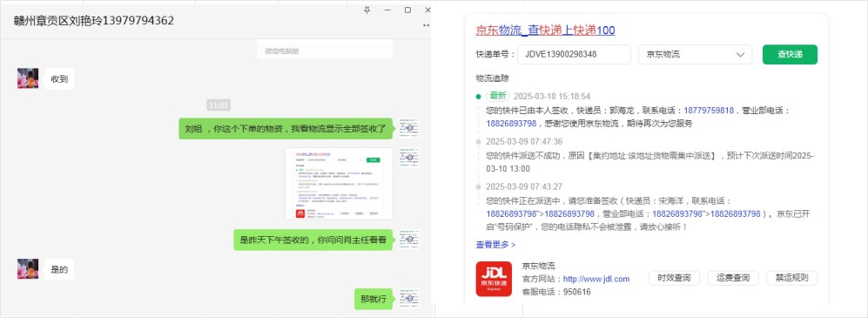
Task: Maximize the WeChat chat window
Action: pos(407,10)
